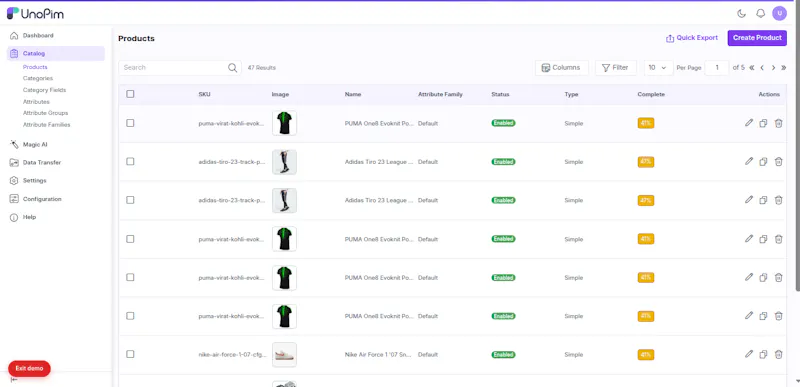Click Configuration sliders icon in sidebar
Image resolution: width=800 pixels, height=387 pixels.
[x=14, y=199]
